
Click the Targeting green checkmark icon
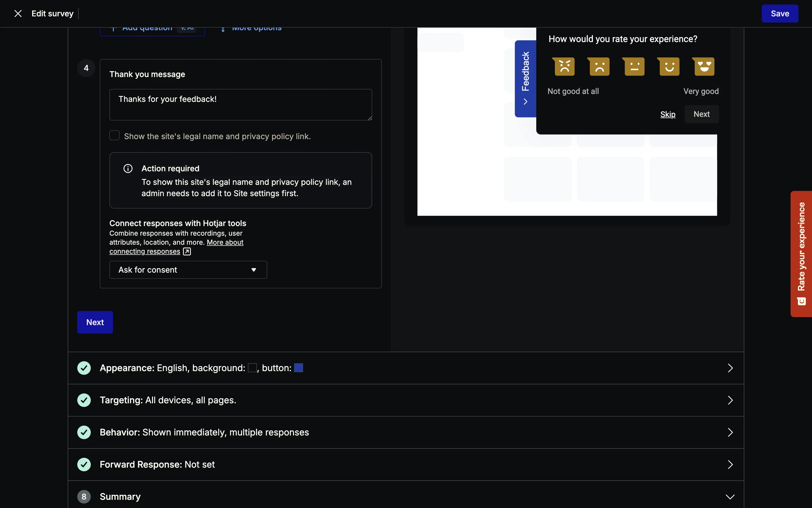click(x=84, y=400)
